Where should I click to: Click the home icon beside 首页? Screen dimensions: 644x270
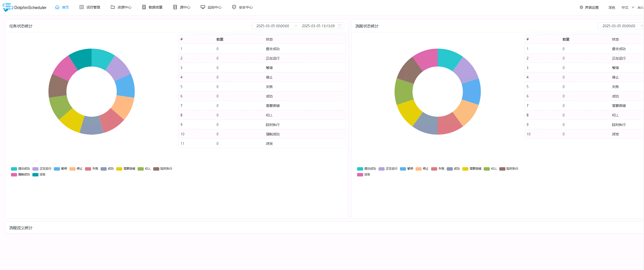click(57, 7)
